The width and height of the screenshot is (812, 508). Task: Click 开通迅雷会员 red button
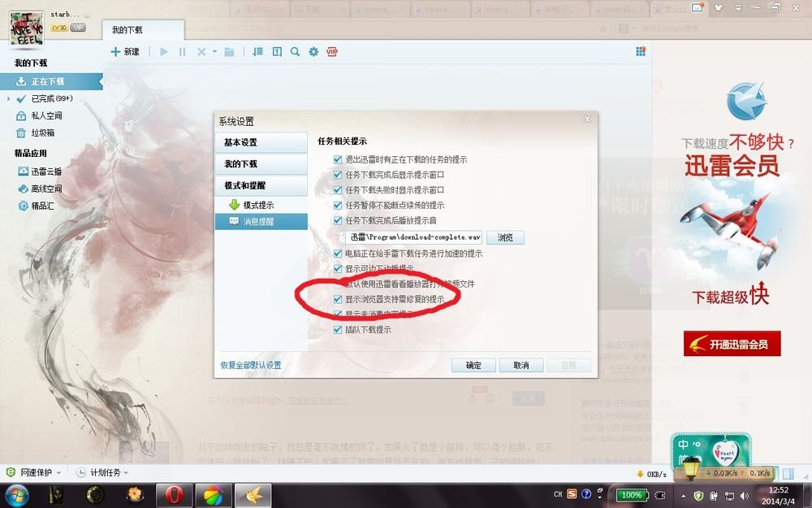click(732, 344)
